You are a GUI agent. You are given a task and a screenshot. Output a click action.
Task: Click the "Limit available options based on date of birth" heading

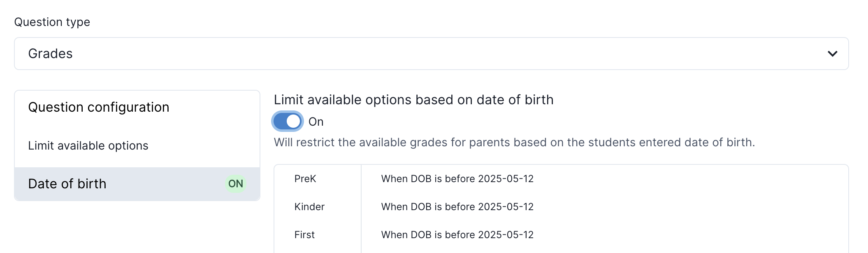[x=413, y=100]
